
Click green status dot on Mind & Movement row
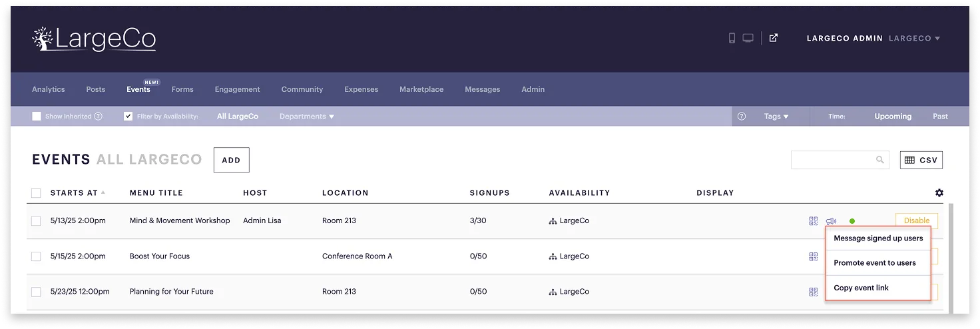[852, 221]
